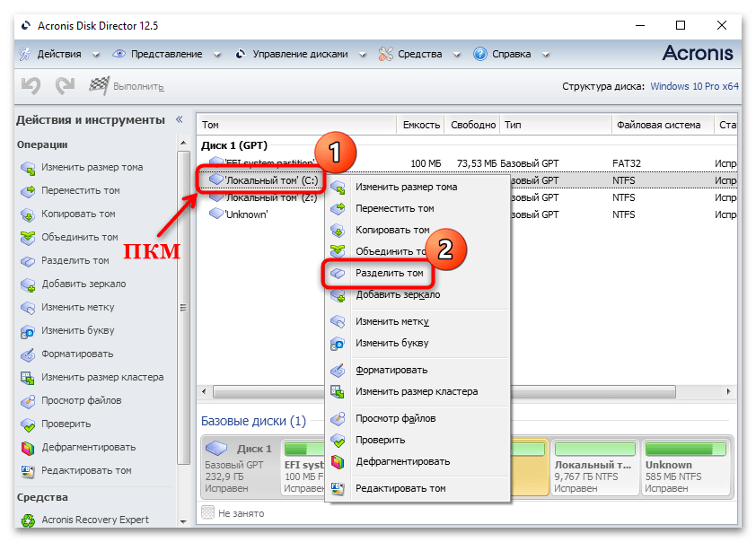Choose 'Разделить том' in context menu
This screenshot has width=756, height=542.
[x=389, y=273]
